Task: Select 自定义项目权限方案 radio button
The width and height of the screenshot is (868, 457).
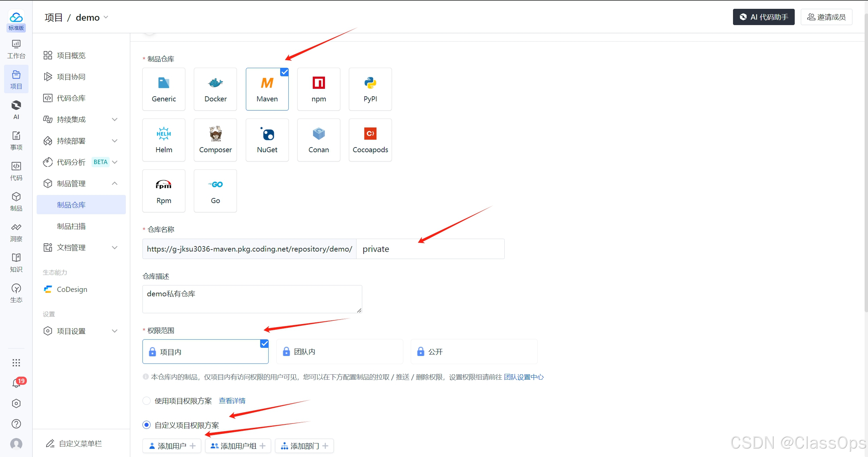Action: click(x=147, y=425)
